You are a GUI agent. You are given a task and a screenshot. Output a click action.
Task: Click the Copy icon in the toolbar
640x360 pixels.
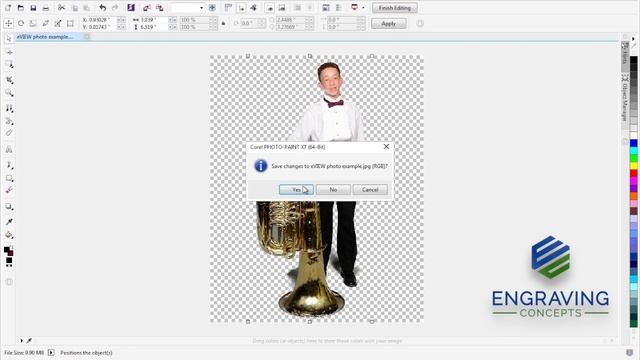pos(74,8)
